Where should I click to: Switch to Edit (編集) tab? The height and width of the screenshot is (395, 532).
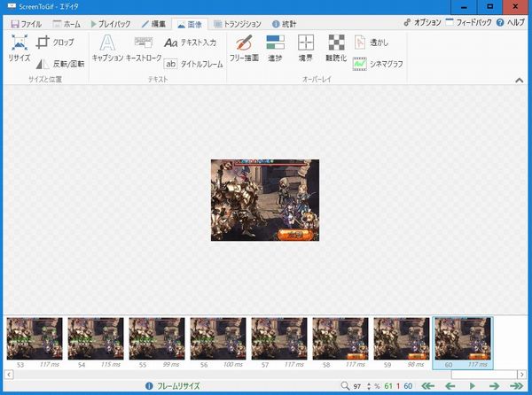[x=153, y=24]
